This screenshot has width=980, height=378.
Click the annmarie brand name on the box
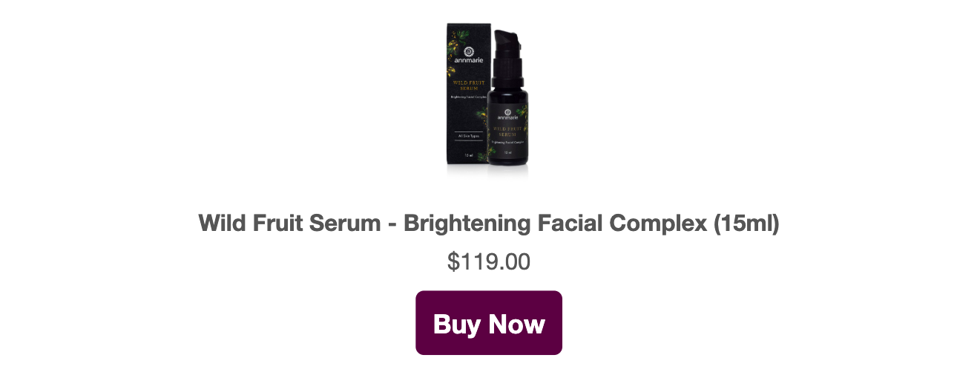point(469,60)
